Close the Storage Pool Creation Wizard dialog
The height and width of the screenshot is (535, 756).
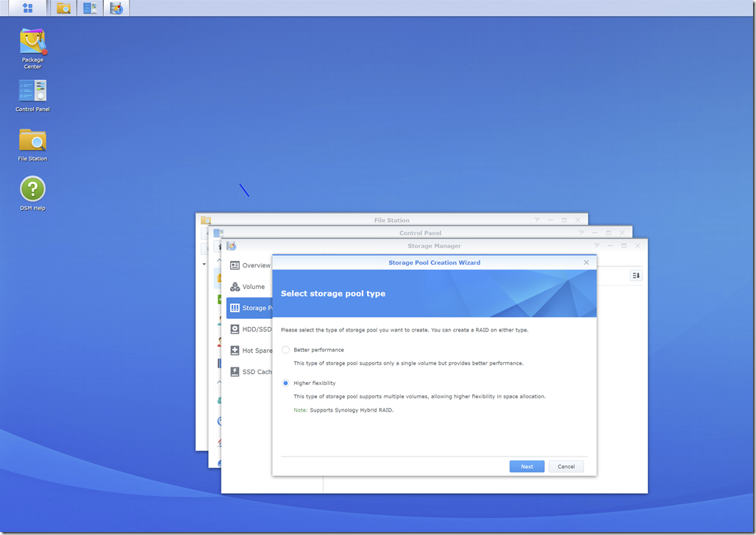586,262
